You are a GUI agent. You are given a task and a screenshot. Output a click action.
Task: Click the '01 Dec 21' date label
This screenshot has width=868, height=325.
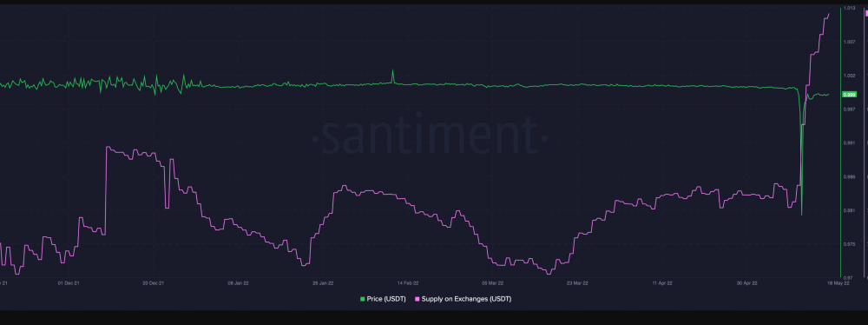pos(69,282)
